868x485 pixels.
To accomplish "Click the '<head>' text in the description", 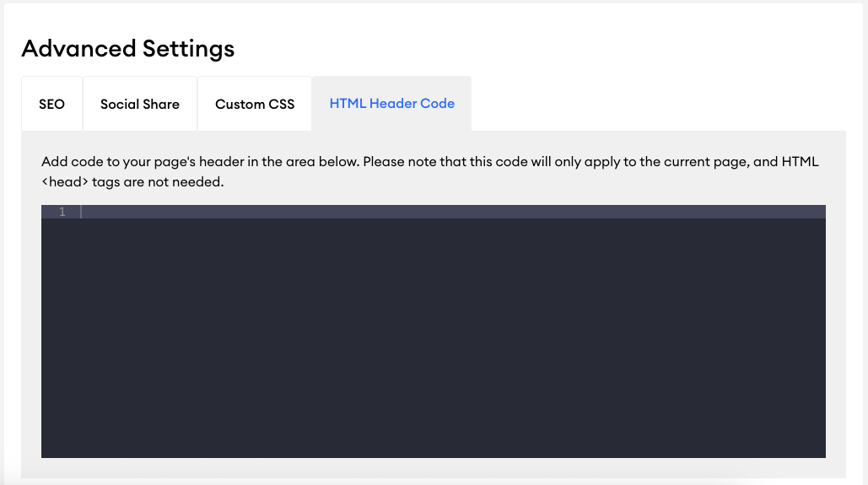I will pos(65,181).
